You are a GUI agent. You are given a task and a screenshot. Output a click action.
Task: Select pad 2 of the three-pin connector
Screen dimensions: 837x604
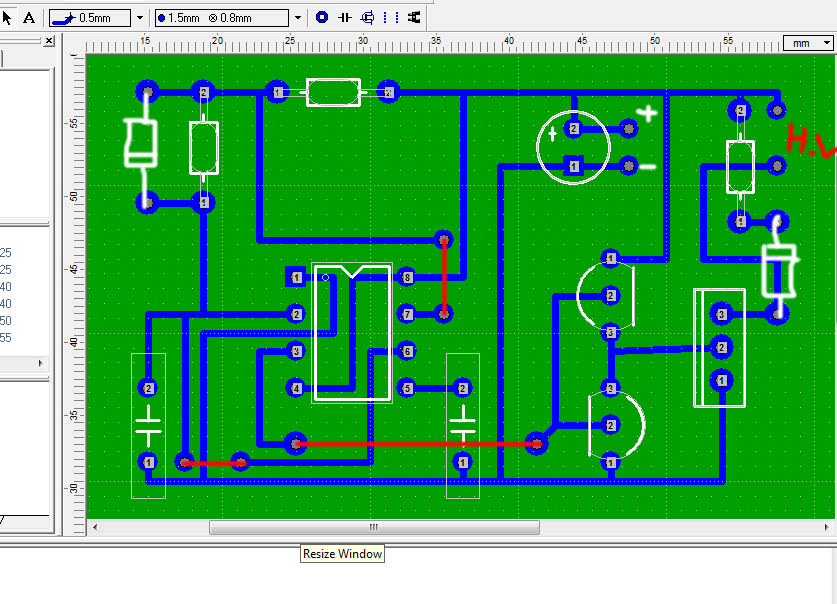(x=721, y=348)
